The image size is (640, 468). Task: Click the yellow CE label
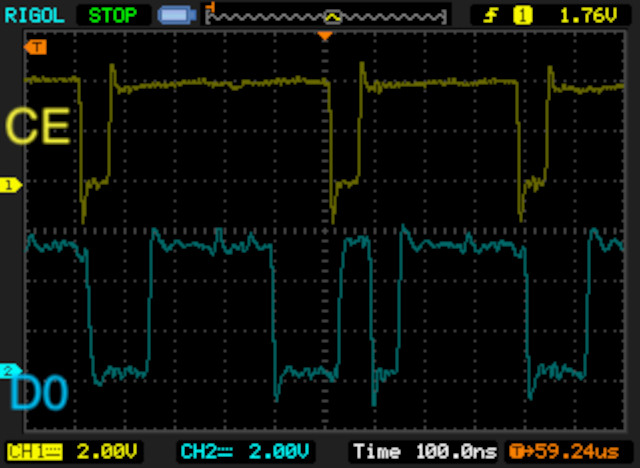point(38,126)
